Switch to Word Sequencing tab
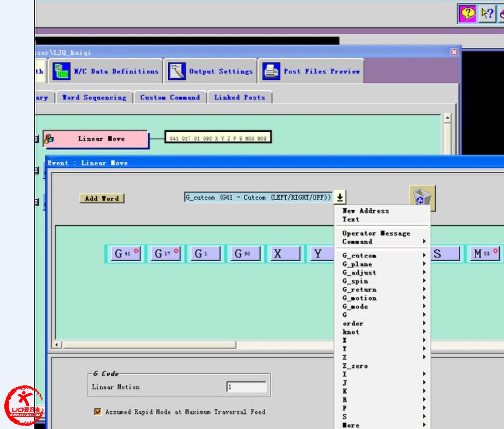This screenshot has height=429, width=504. point(94,97)
